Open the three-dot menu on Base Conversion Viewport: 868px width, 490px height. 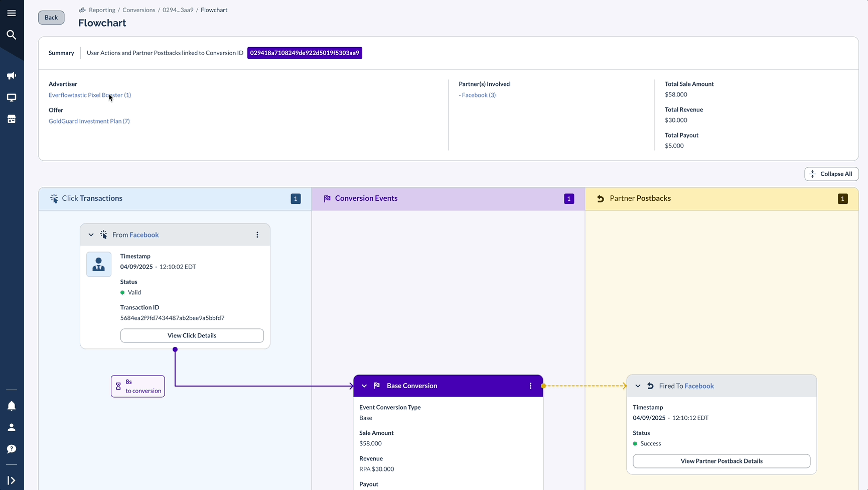(530, 386)
